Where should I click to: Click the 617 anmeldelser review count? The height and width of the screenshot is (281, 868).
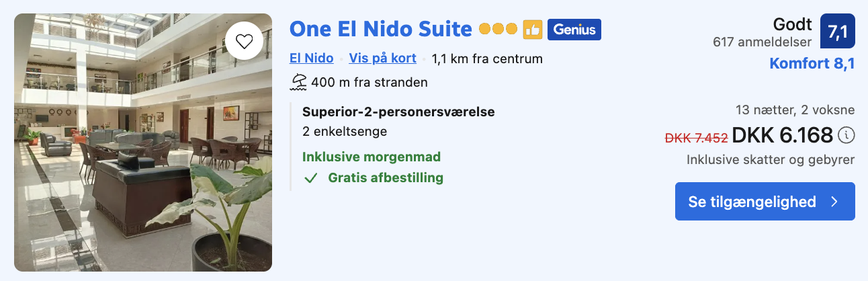(762, 42)
